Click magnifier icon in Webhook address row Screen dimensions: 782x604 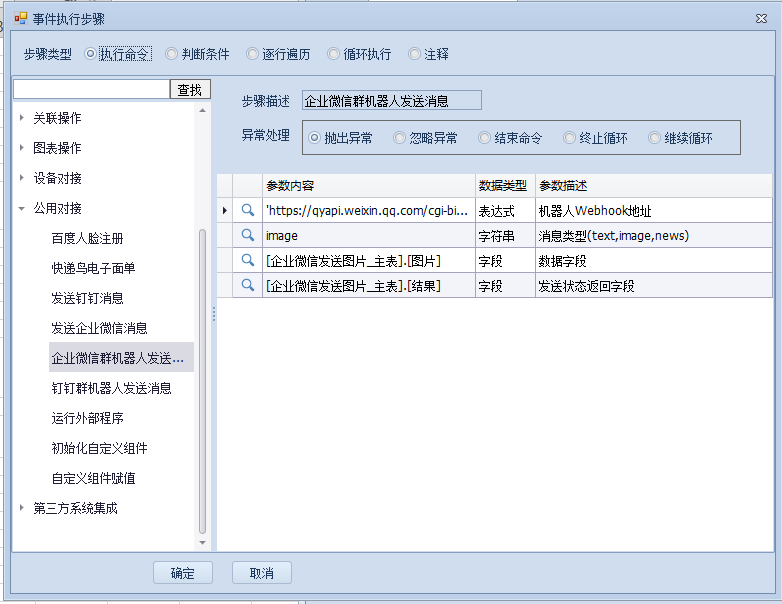tap(247, 211)
